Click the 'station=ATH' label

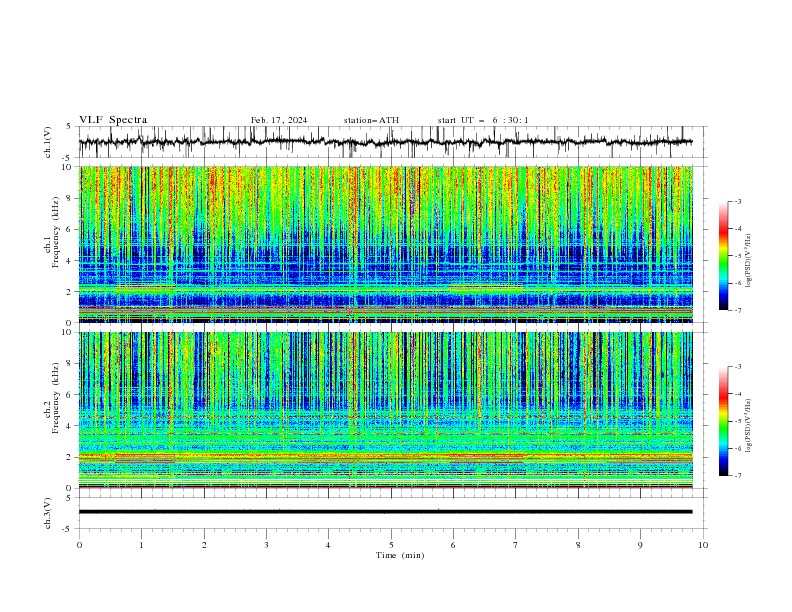point(371,120)
